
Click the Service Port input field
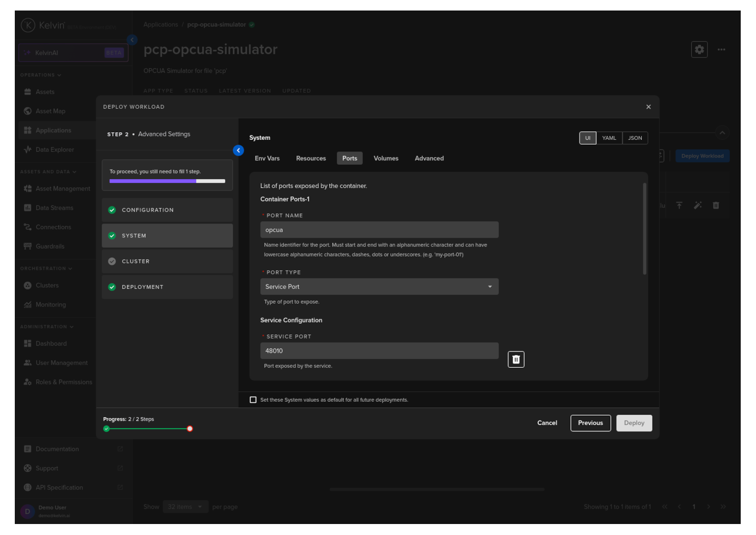point(379,351)
